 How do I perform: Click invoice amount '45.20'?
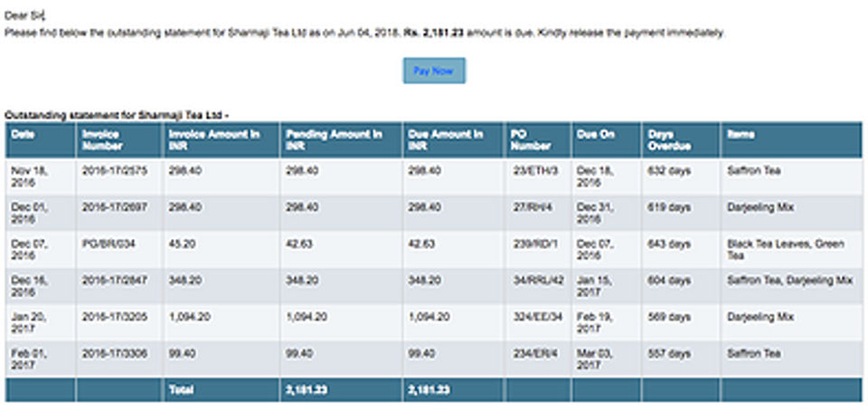pyautogui.click(x=182, y=244)
